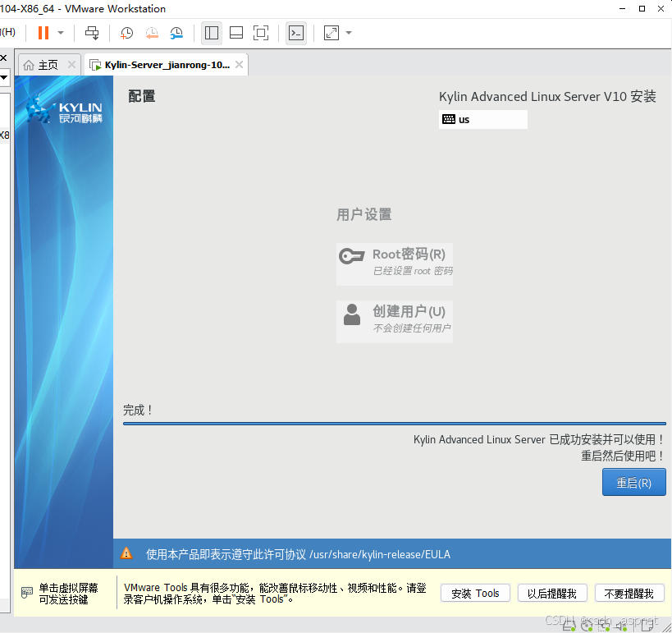Close the Kylin-Server_jianrong tab

239,65
